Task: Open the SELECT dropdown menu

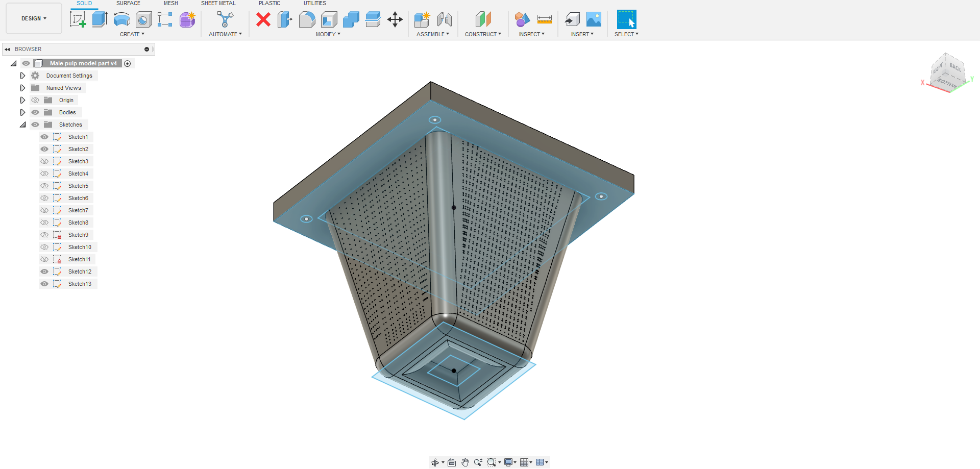Action: tap(626, 34)
